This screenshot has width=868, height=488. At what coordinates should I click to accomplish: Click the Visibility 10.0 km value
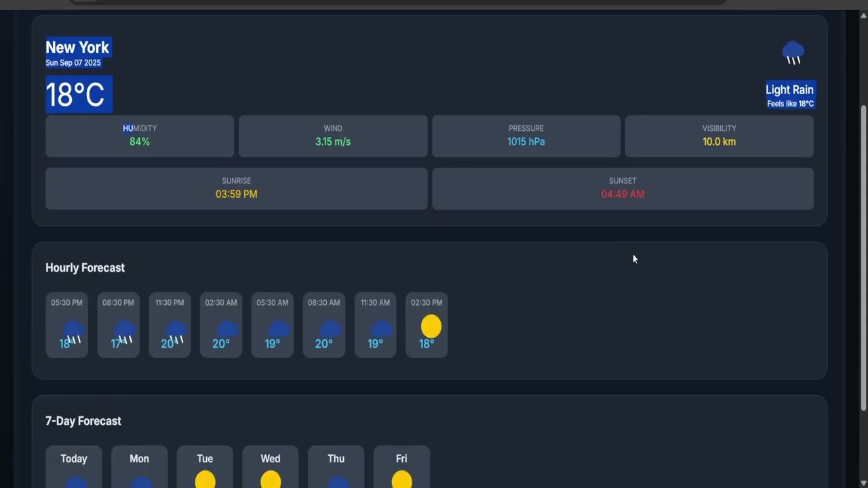tap(719, 142)
